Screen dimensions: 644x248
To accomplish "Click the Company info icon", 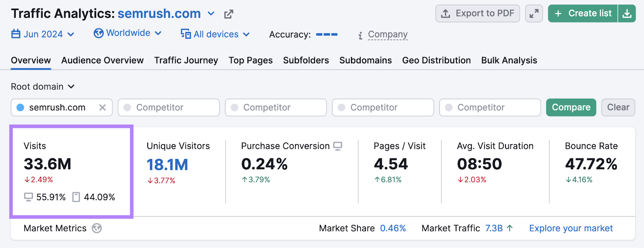I will coord(360,35).
